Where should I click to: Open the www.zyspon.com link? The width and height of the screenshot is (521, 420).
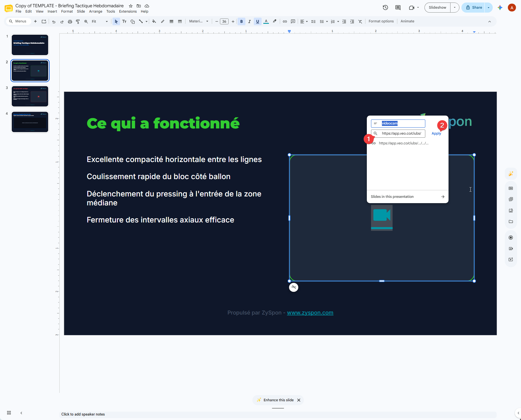pyautogui.click(x=310, y=313)
